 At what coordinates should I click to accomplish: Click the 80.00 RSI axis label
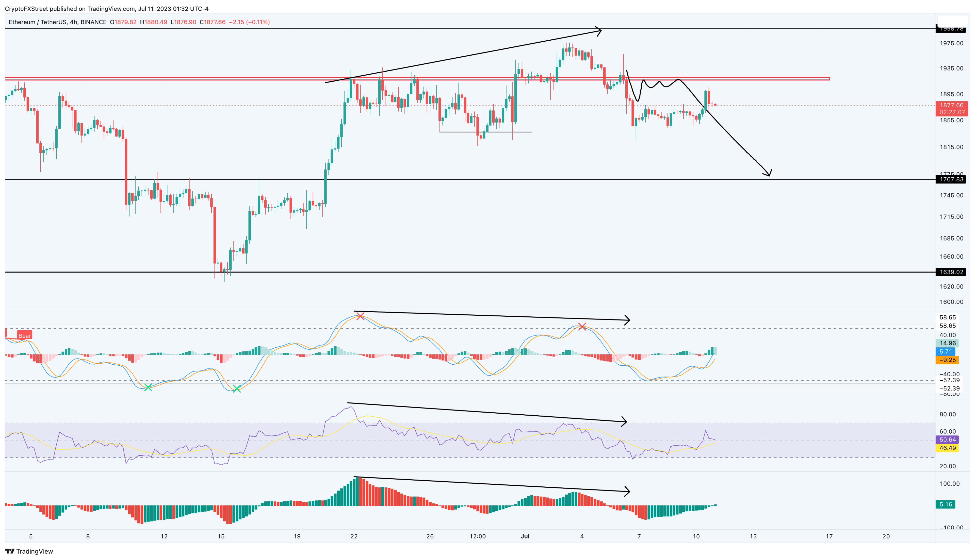(x=947, y=414)
